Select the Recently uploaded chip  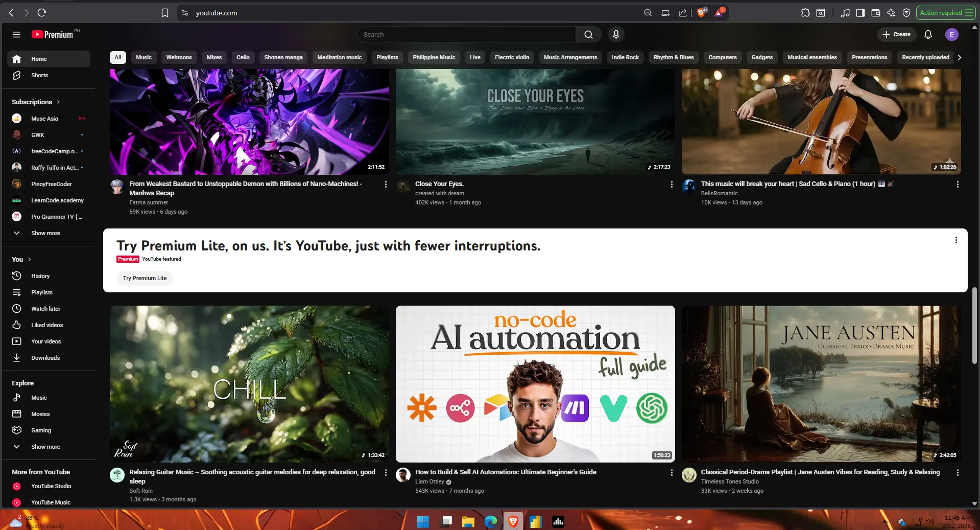pos(925,57)
